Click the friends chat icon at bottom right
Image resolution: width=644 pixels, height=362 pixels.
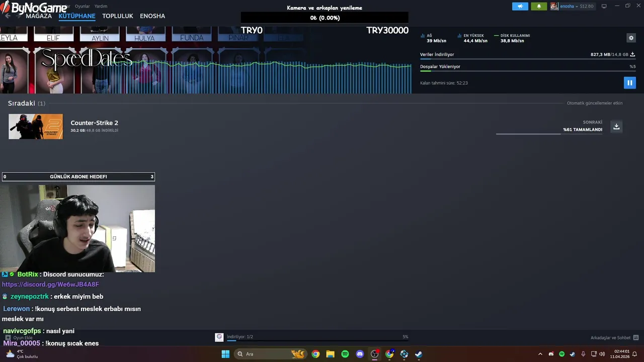(636, 338)
